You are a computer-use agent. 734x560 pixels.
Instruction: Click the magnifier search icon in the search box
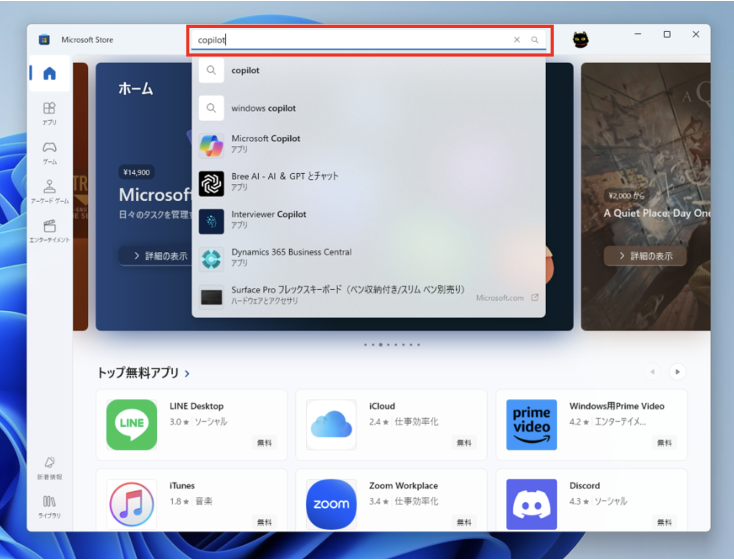coord(535,40)
